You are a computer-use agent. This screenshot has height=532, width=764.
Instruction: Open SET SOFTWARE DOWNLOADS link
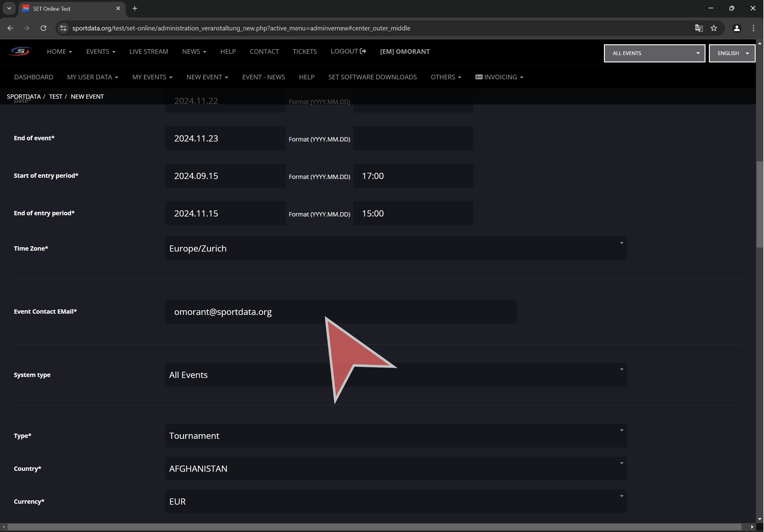point(372,77)
